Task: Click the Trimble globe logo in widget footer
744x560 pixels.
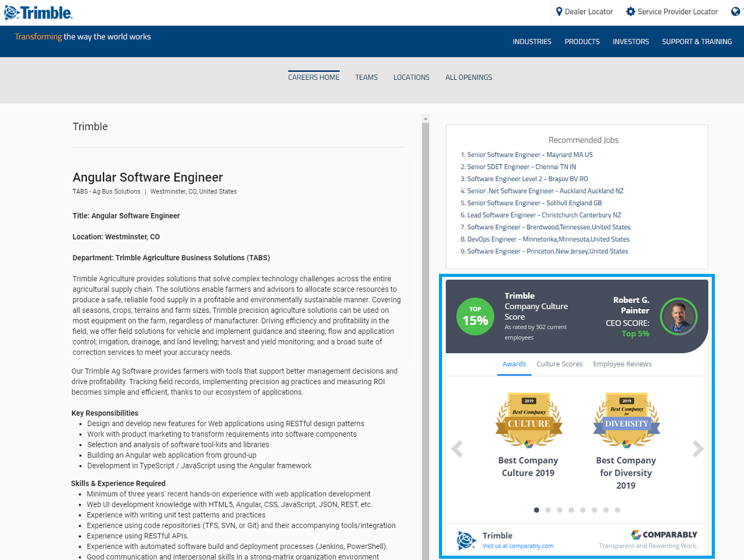Action: (x=466, y=540)
